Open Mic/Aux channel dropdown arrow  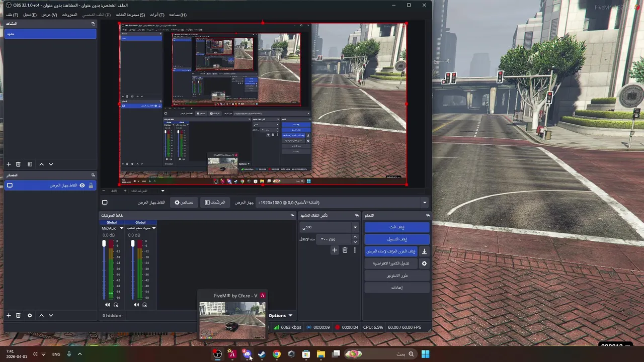(x=121, y=228)
